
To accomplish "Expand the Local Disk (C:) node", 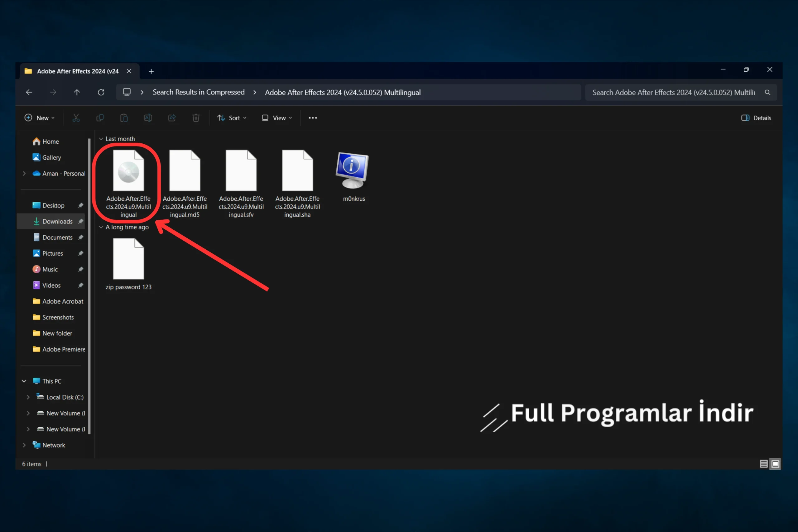I will click(28, 397).
